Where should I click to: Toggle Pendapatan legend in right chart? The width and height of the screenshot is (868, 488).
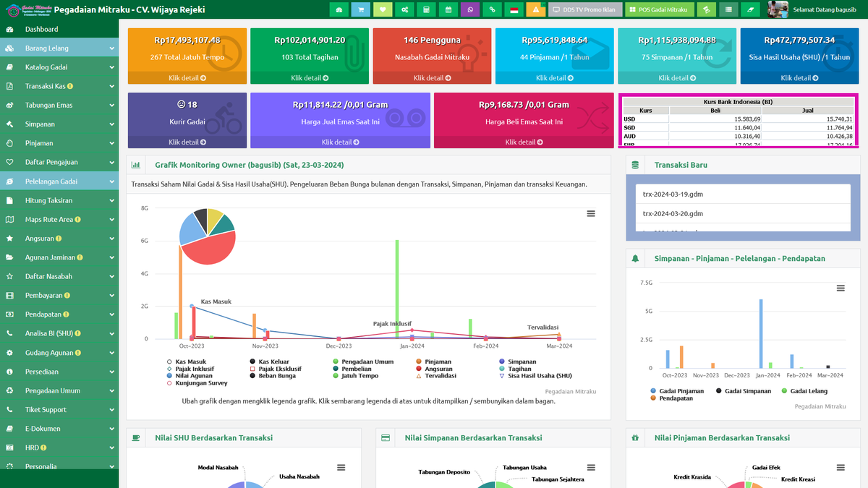[672, 398]
